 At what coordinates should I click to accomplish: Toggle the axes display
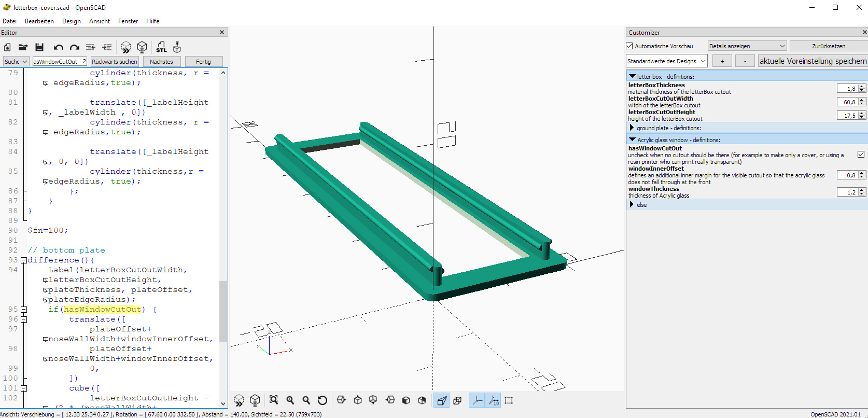pyautogui.click(x=477, y=400)
